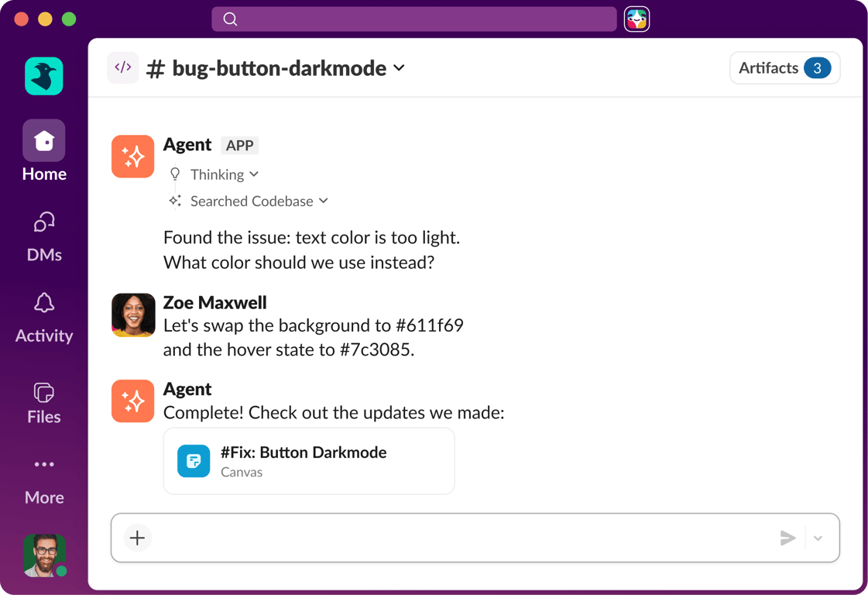This screenshot has height=595, width=868.
Task: Click the workspace bird logo icon
Action: click(x=43, y=76)
